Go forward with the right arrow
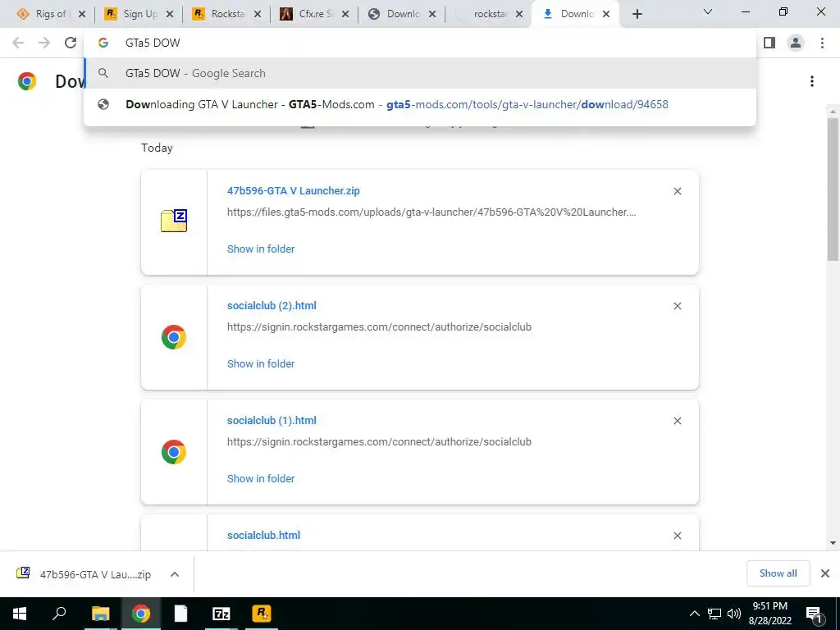 (44, 43)
